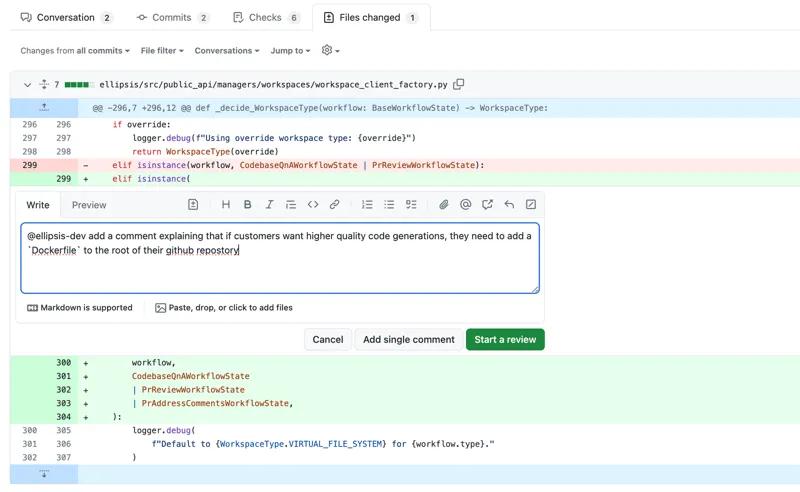
Task: Click Add single comment button
Action: [x=409, y=339]
